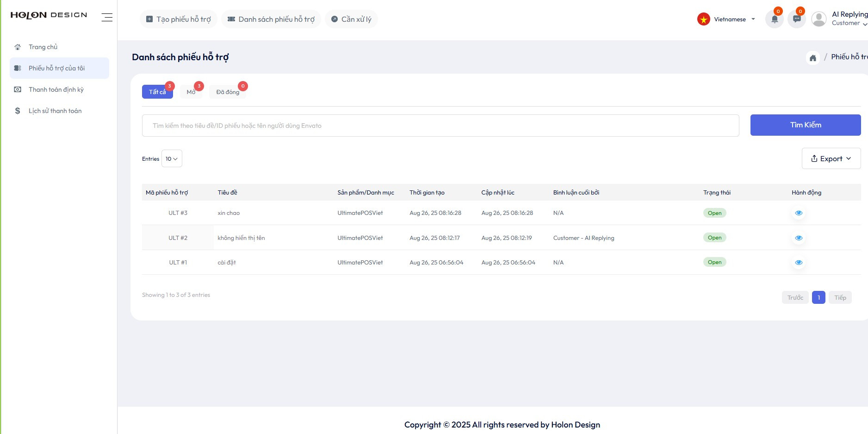The height and width of the screenshot is (434, 868).
Task: Click the Trang chủ home icon in sidebar
Action: click(x=18, y=47)
